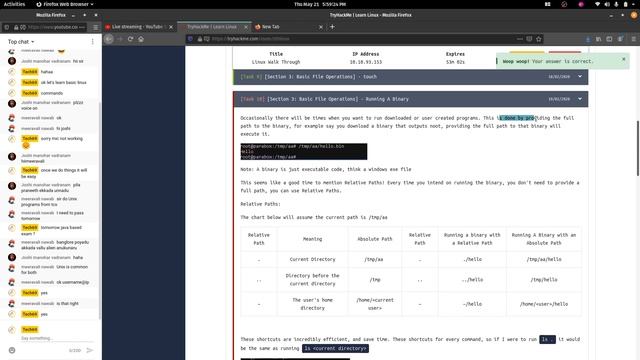Viewport: 640px width, 360px height.
Task: Click the '~/hello' table cell
Action: (472, 304)
